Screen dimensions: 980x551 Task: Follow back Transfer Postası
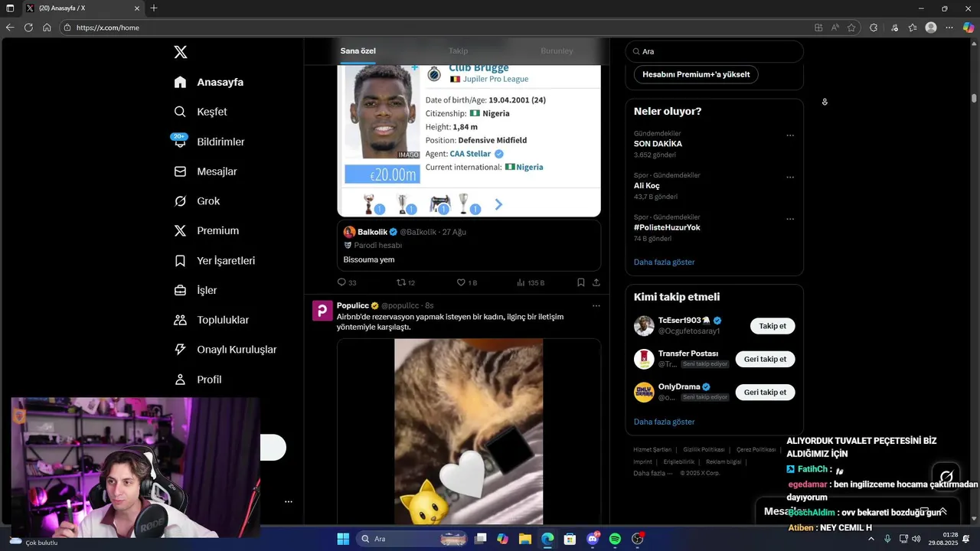[x=765, y=359]
